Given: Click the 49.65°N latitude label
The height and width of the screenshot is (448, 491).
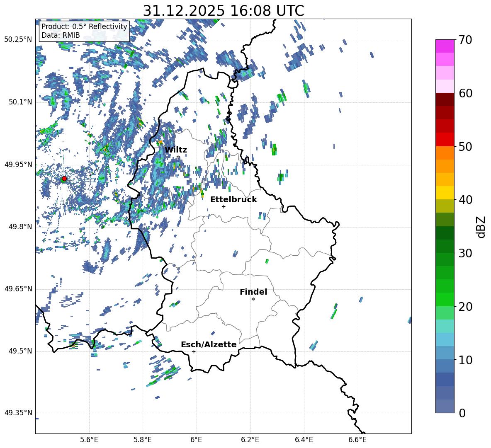Looking at the screenshot, I should (18, 289).
